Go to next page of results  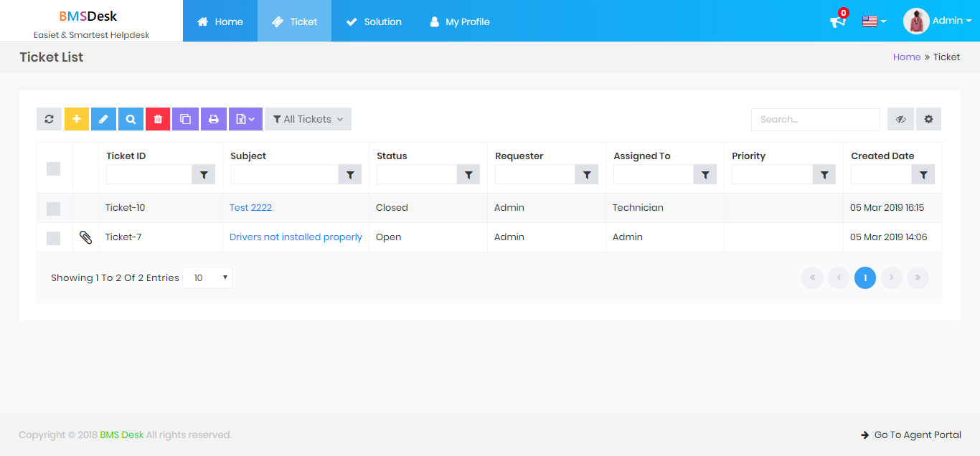pyautogui.click(x=891, y=277)
